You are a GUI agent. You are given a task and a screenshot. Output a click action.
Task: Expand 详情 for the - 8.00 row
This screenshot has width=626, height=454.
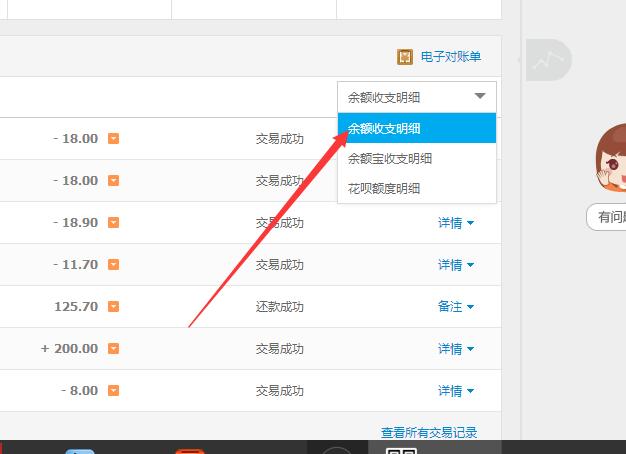coord(456,391)
